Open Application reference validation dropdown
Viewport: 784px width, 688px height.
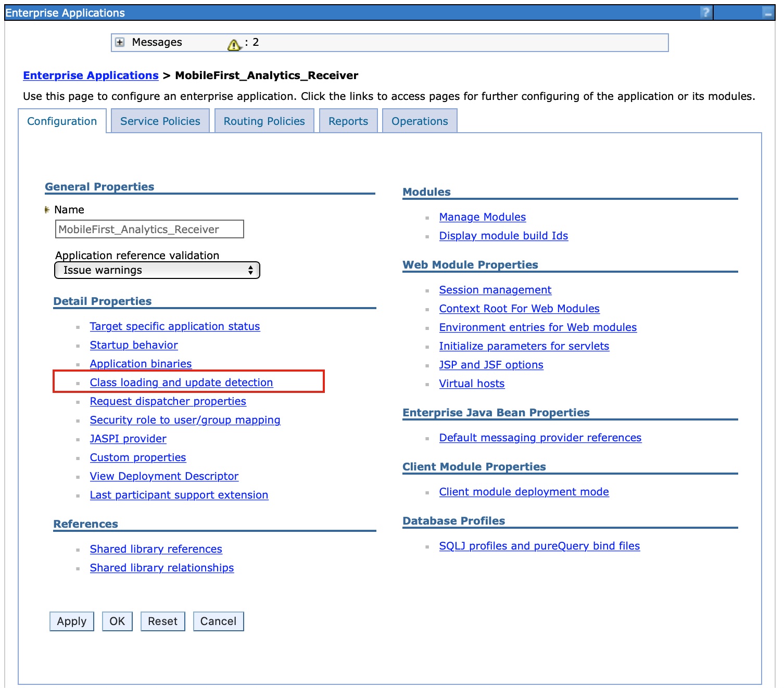pyautogui.click(x=157, y=270)
